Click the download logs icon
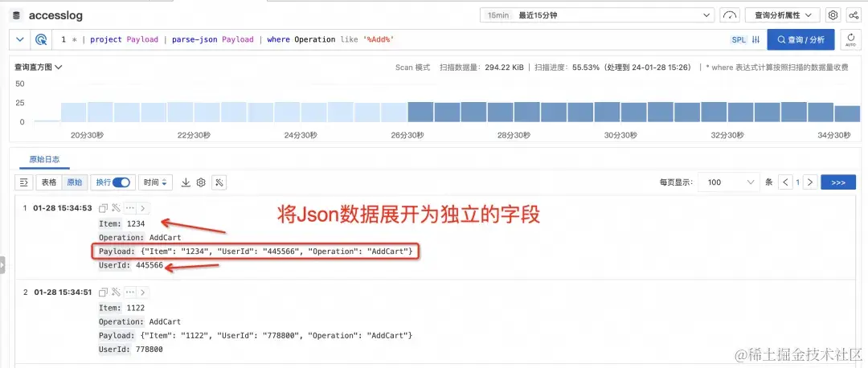This screenshot has width=868, height=368. (x=186, y=182)
